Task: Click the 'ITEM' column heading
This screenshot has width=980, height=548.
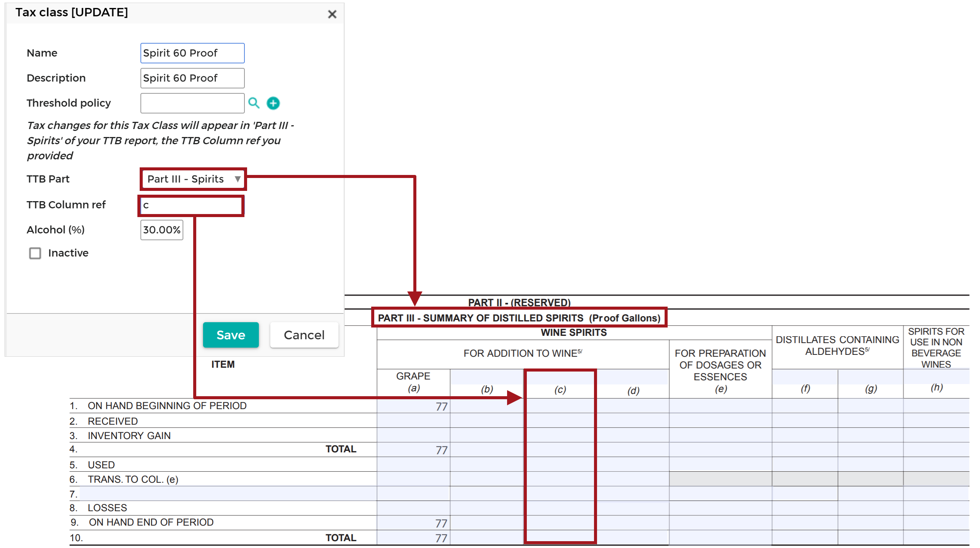Action: coord(223,365)
